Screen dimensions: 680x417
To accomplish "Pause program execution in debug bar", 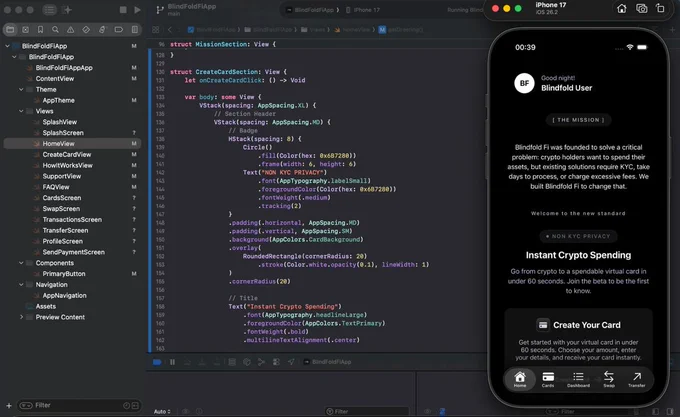I will coord(172,362).
